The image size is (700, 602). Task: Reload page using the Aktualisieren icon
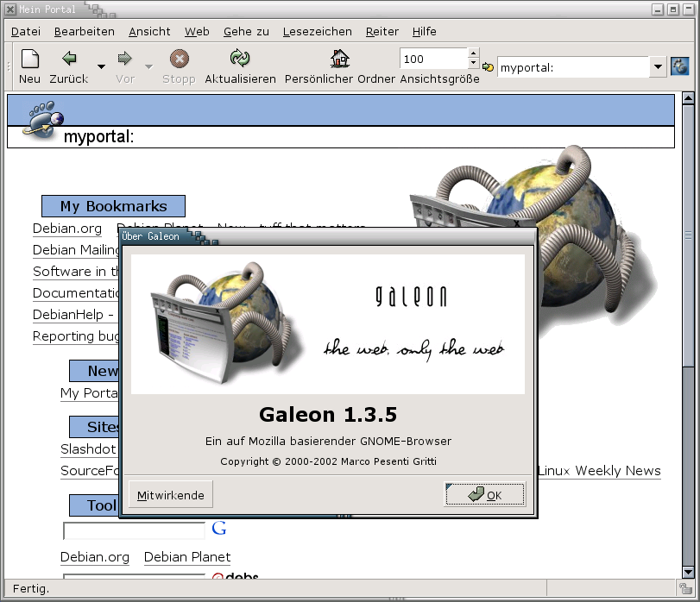240,60
